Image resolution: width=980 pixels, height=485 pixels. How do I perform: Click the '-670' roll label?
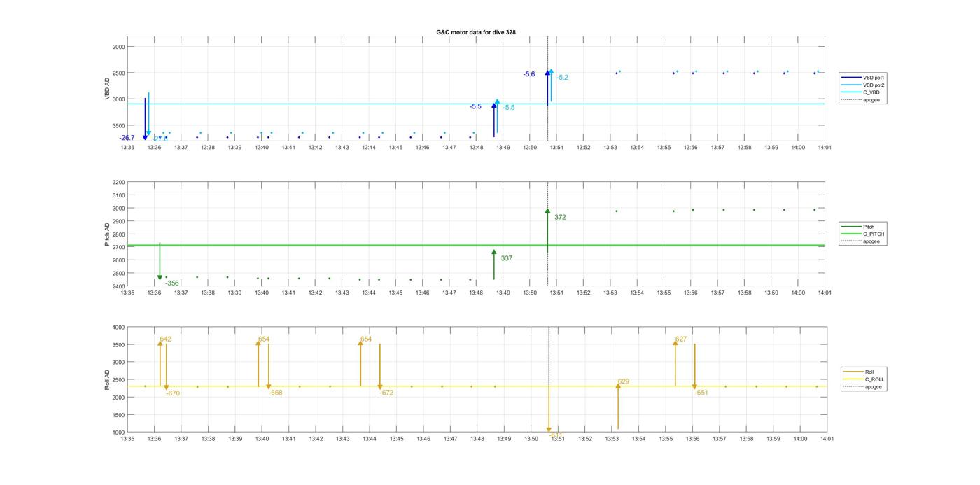173,393
